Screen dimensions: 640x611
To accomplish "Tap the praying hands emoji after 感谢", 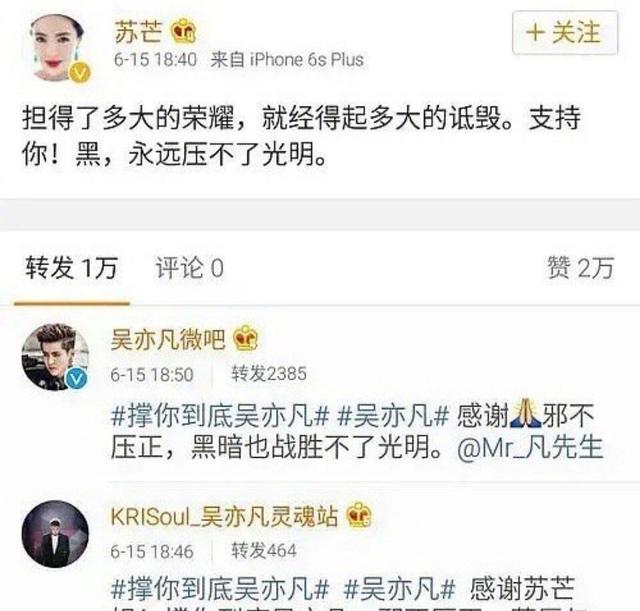I will [x=526, y=414].
